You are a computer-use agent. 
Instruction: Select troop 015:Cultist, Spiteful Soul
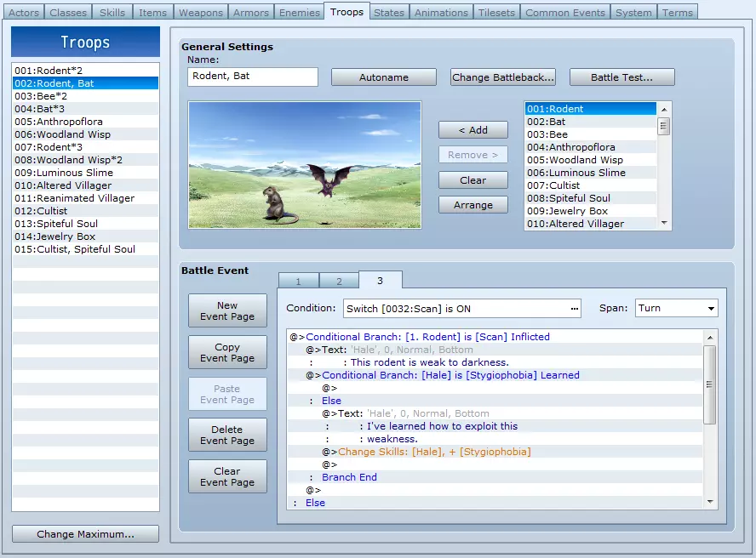pyautogui.click(x=85, y=249)
